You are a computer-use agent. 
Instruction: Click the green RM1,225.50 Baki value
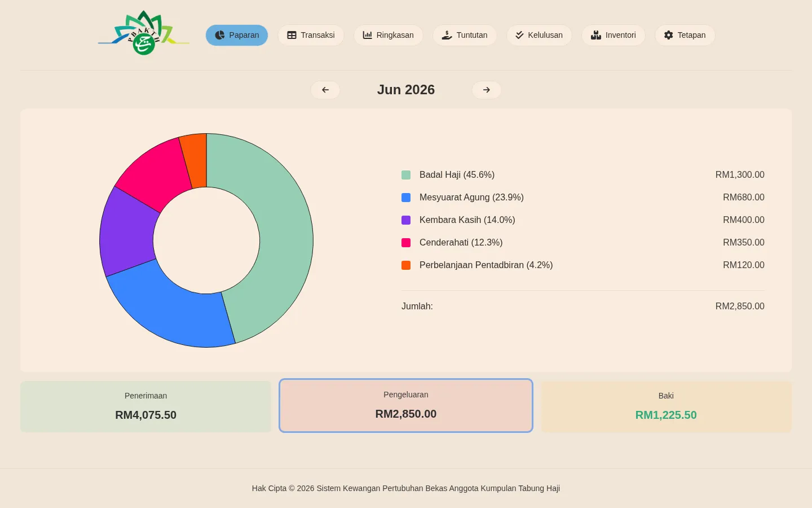[x=666, y=415]
